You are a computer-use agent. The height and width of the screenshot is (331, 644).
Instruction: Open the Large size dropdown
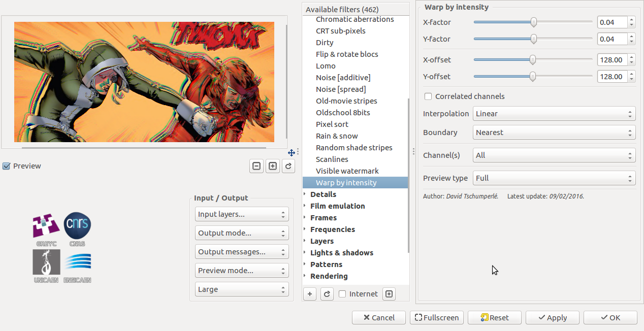pos(242,289)
